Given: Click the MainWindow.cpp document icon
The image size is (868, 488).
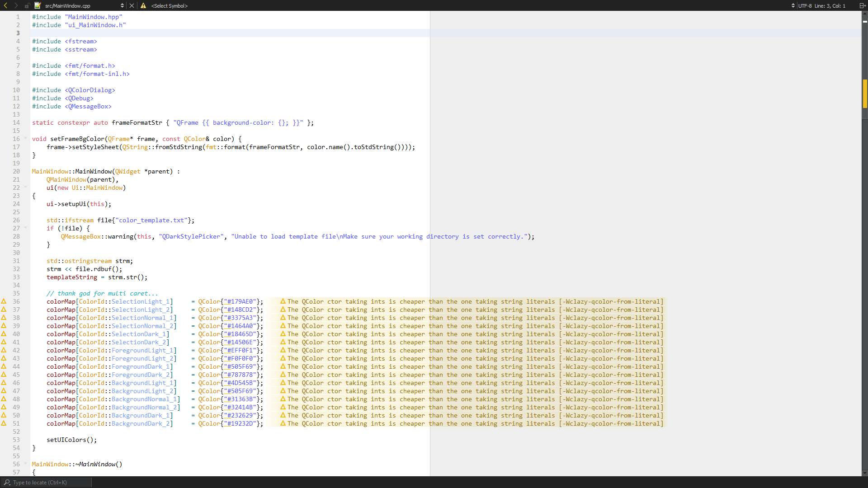Looking at the screenshot, I should (x=38, y=5).
